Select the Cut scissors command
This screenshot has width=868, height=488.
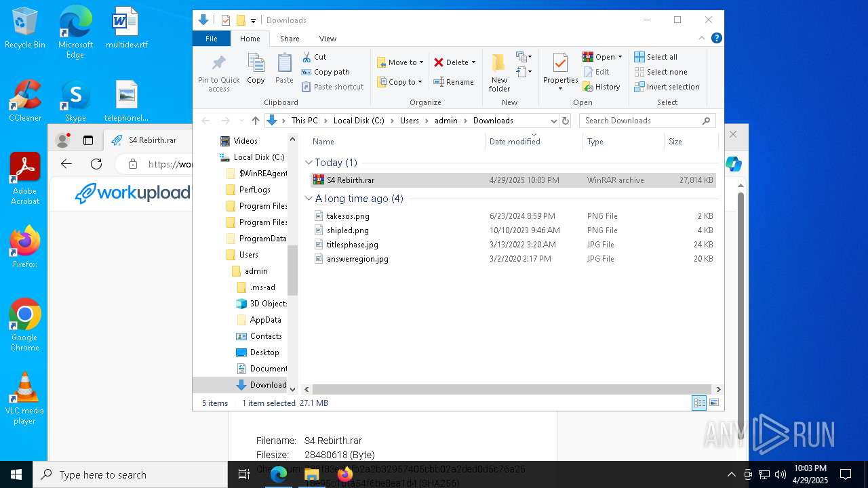[x=314, y=57]
